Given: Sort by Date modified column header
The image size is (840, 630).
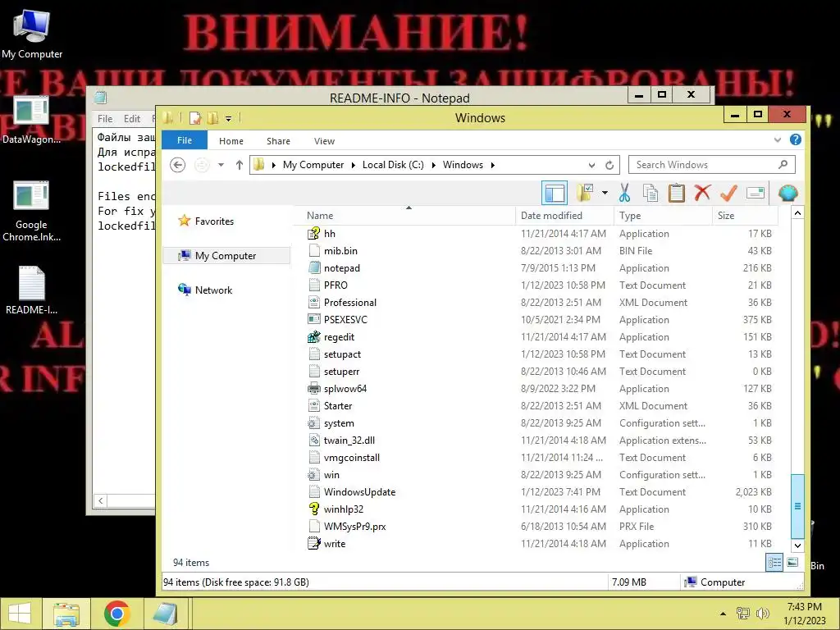Looking at the screenshot, I should tap(564, 216).
